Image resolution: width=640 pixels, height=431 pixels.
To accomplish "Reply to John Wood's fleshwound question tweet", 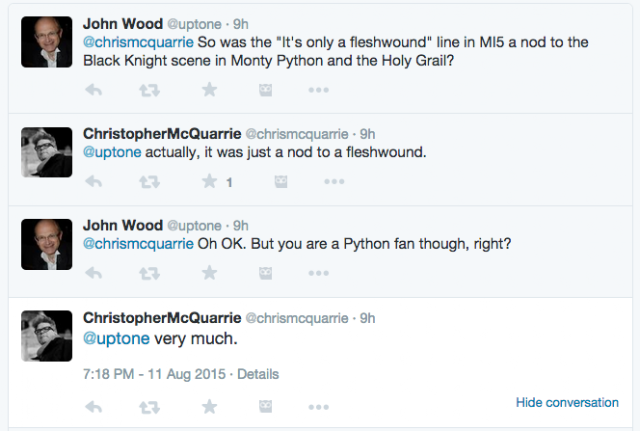I will [93, 90].
